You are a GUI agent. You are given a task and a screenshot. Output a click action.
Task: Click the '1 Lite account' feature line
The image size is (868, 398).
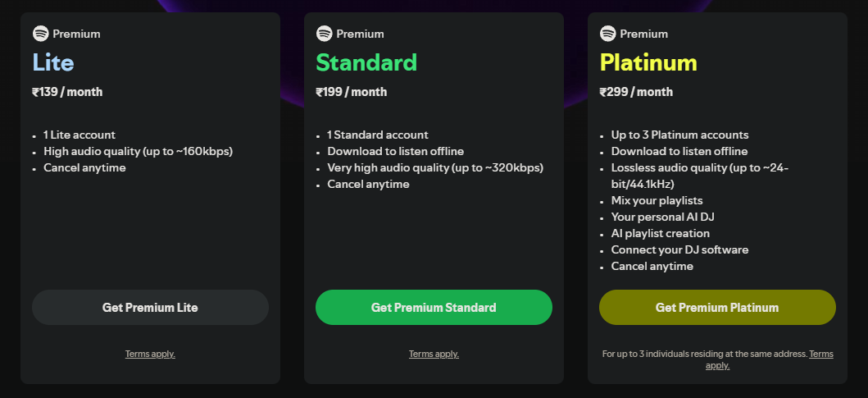[80, 135]
